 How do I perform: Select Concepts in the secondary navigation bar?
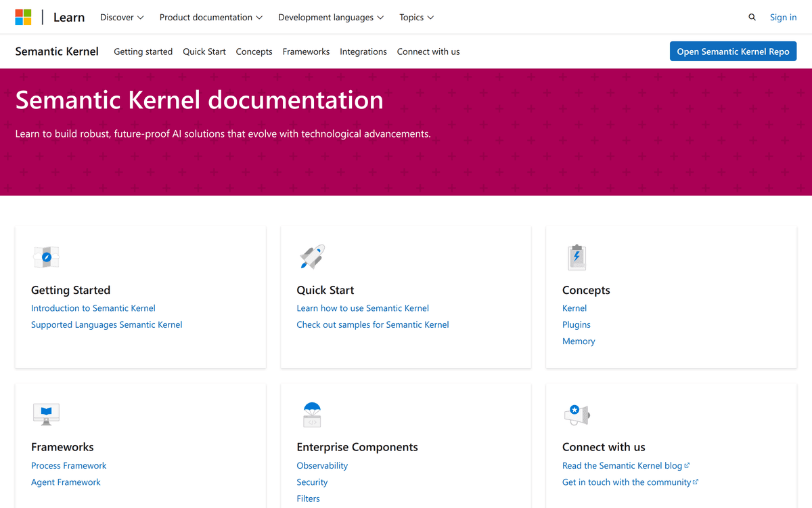click(x=254, y=51)
